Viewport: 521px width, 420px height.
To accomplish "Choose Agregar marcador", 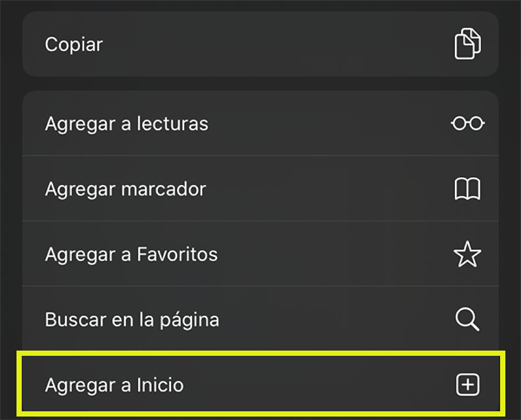I will (260, 188).
